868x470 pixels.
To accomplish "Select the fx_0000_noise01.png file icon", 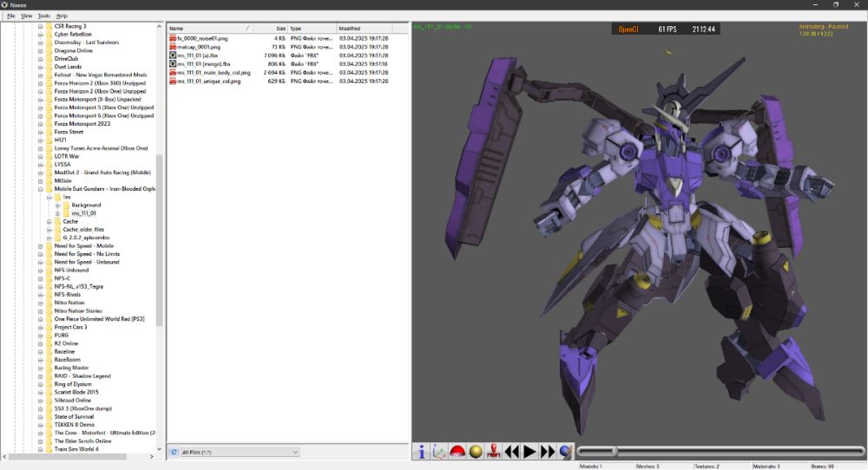I will (x=173, y=39).
